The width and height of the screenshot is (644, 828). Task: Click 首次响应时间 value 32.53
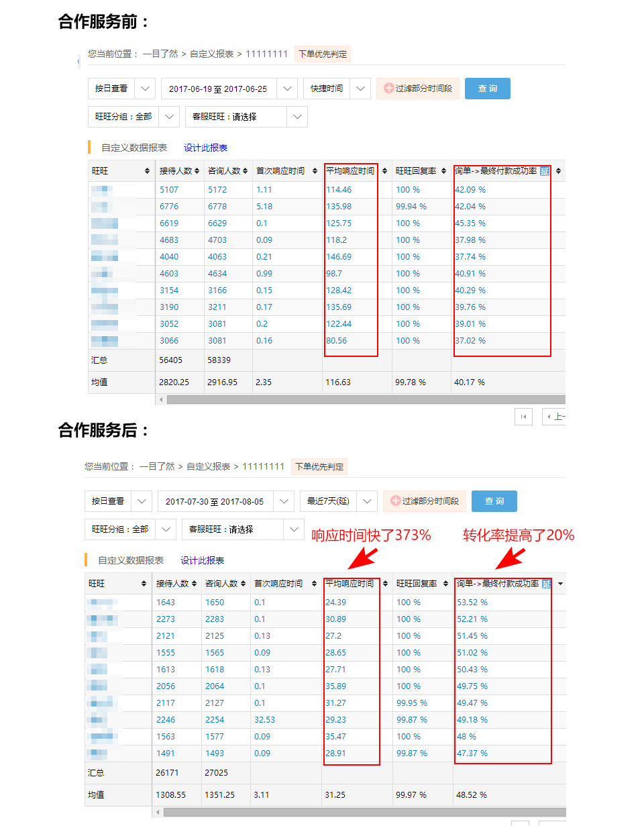(x=264, y=720)
